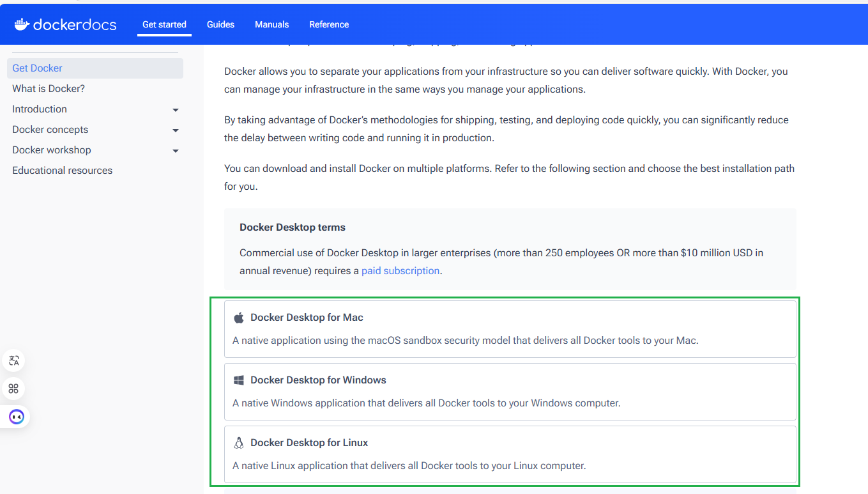Screen dimensions: 868x494
Task: Click the native Linux application description
Action: (x=409, y=466)
